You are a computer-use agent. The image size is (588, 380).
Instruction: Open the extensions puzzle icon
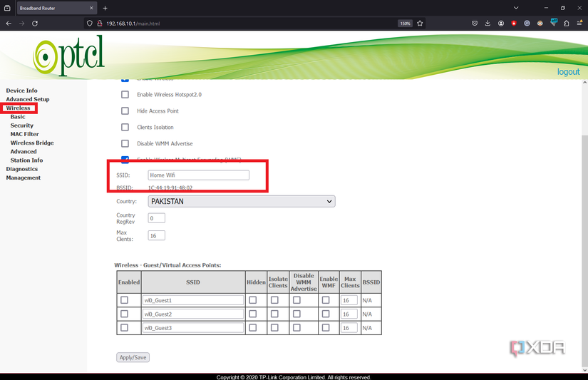566,24
